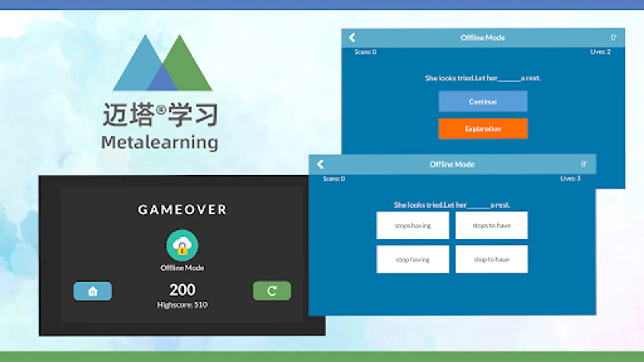Click the timer value in the lower window header
This screenshot has height=362, width=644.
(584, 164)
